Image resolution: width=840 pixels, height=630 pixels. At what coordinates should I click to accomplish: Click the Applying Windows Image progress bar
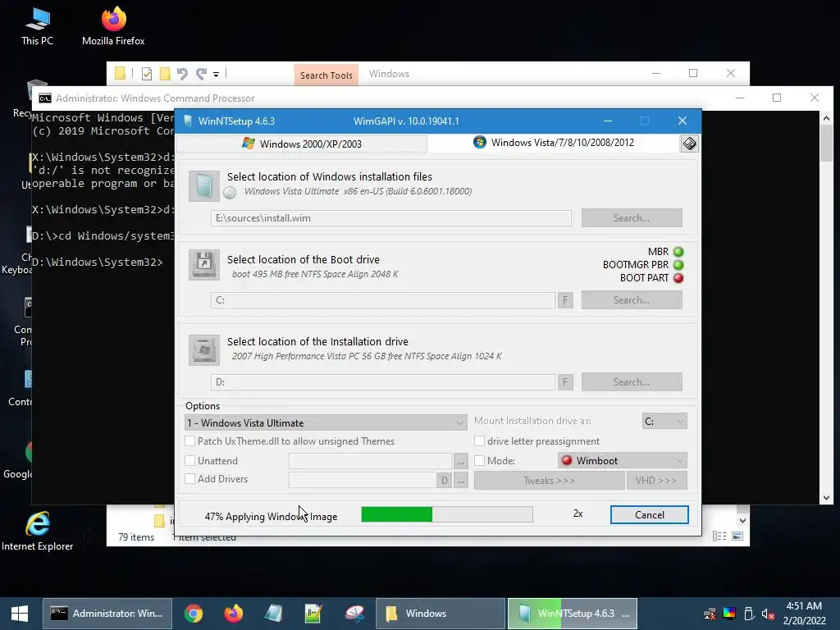point(447,514)
